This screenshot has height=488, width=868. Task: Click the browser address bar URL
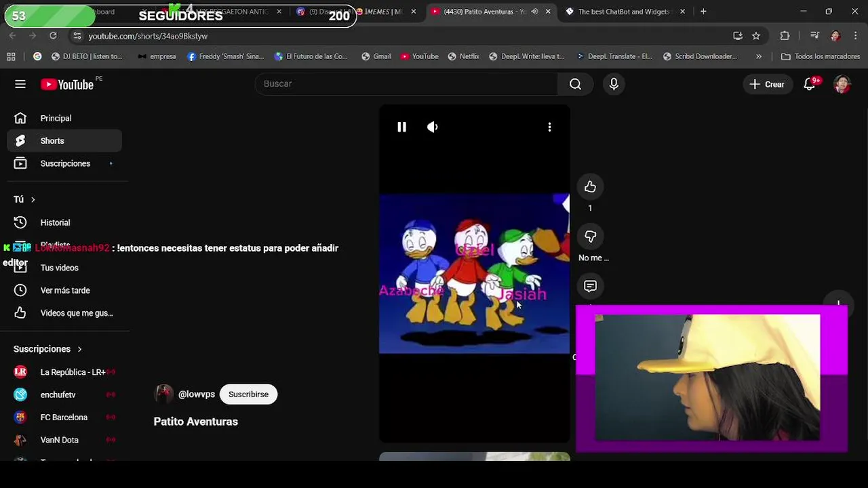tap(148, 36)
